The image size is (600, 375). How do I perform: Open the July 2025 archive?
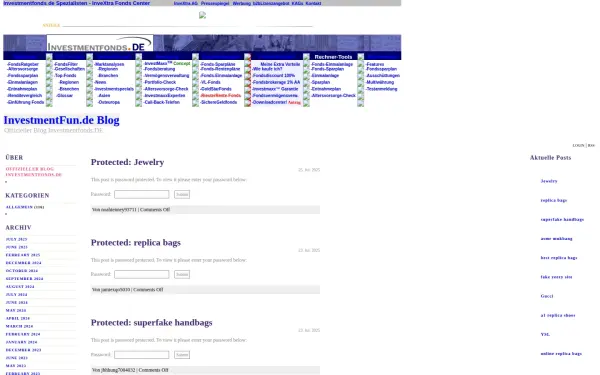pyautogui.click(x=16, y=239)
